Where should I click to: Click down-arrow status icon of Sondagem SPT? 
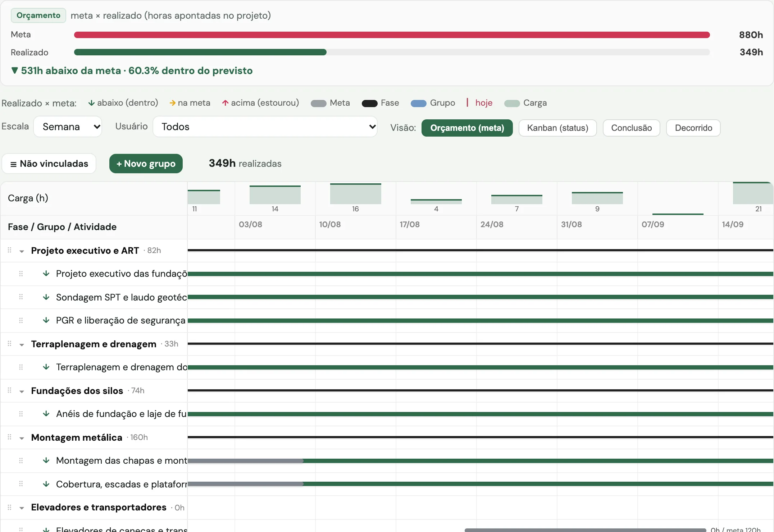click(x=46, y=297)
